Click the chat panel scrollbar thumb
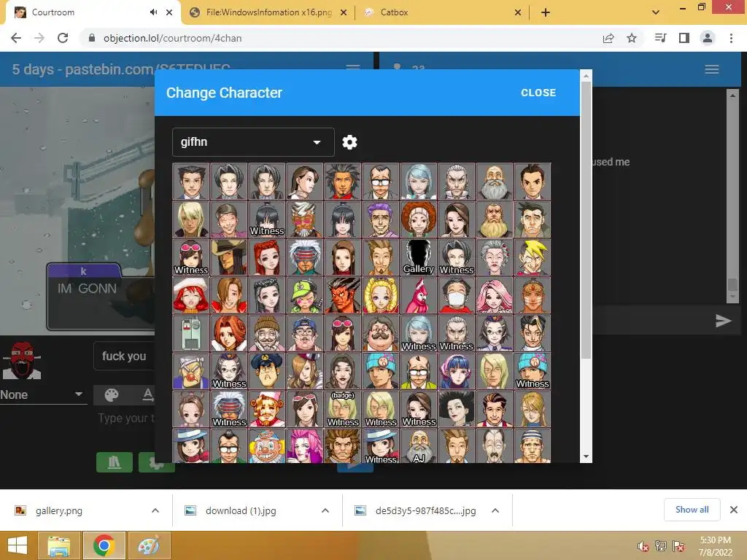 pos(732,284)
